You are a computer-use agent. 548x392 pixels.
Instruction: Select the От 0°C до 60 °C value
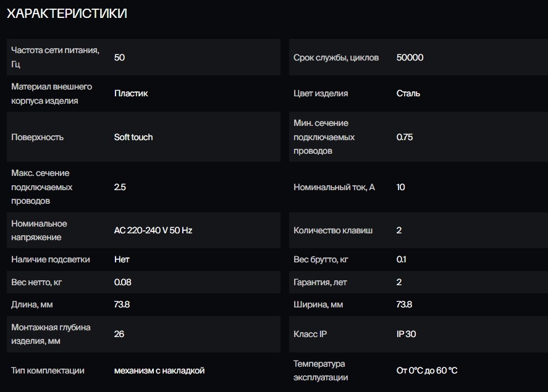427,370
